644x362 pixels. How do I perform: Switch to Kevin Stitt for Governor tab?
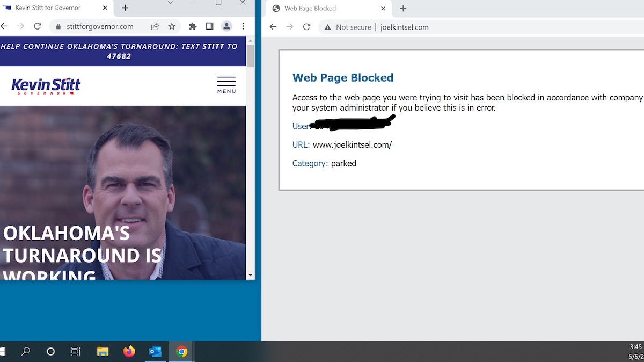pos(48,8)
